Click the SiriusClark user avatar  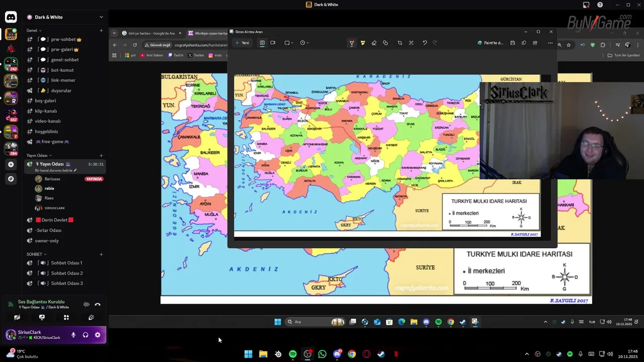click(x=11, y=335)
